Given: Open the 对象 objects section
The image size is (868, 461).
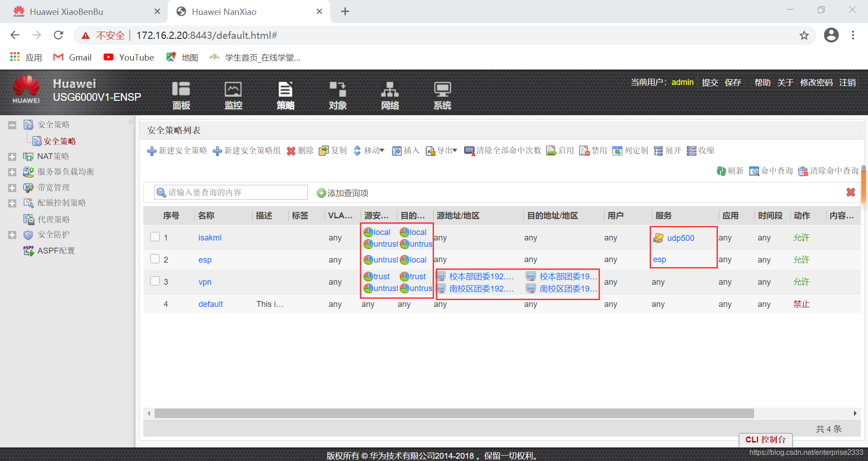Looking at the screenshot, I should pos(338,95).
